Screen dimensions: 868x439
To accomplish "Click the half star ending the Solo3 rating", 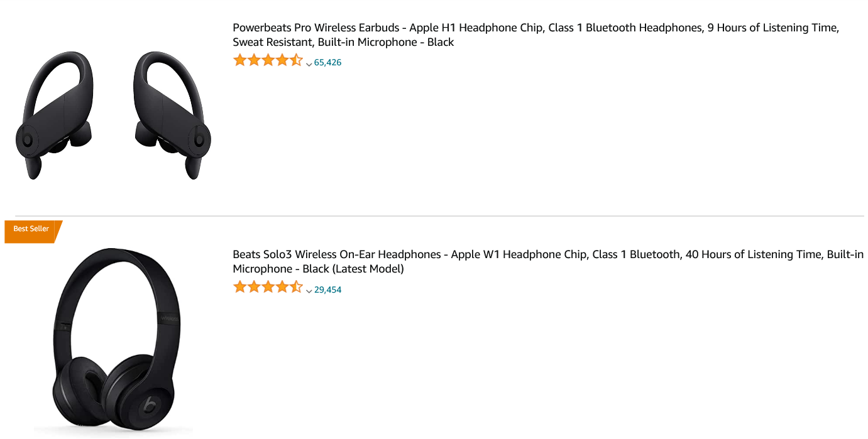I will (296, 288).
